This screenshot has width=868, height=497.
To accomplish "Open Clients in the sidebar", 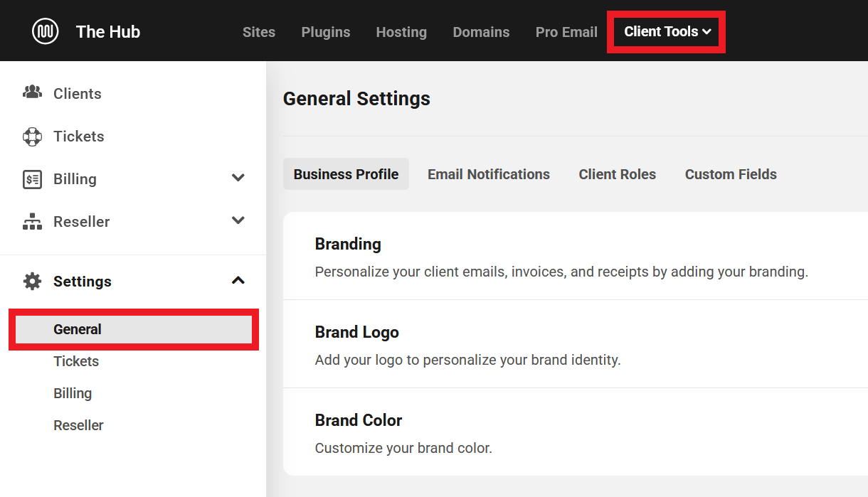I will coord(77,93).
